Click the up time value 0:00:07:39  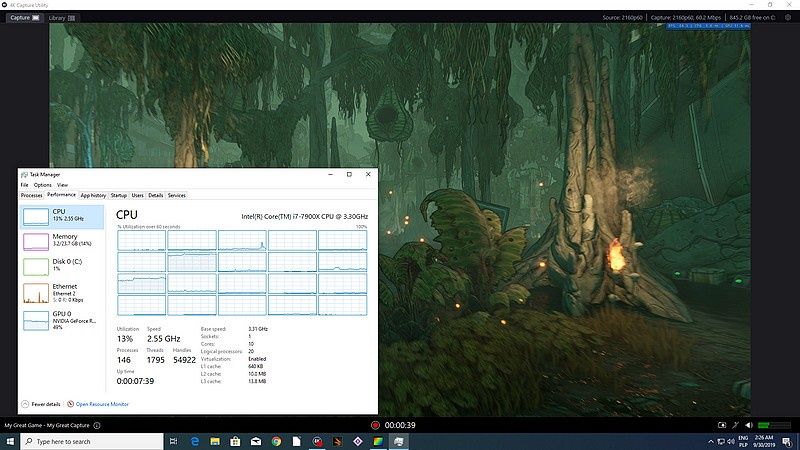(x=135, y=381)
